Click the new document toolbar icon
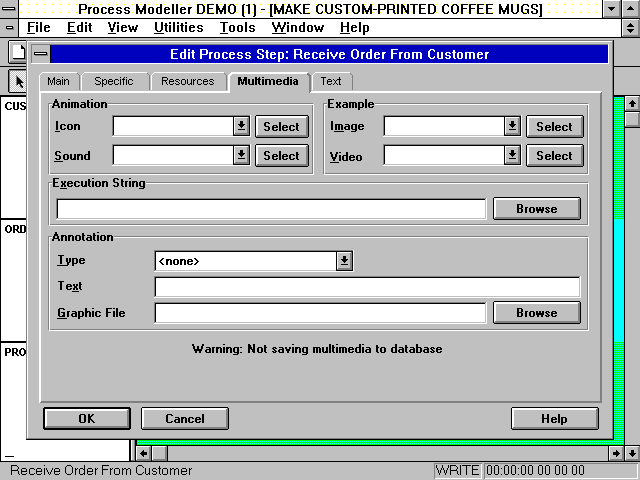Screen dimensions: 640x480 coord(17,52)
